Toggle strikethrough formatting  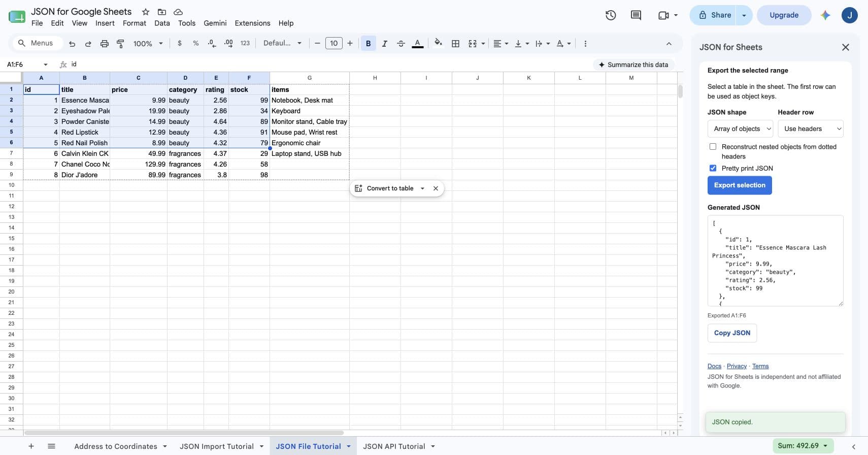pos(400,44)
